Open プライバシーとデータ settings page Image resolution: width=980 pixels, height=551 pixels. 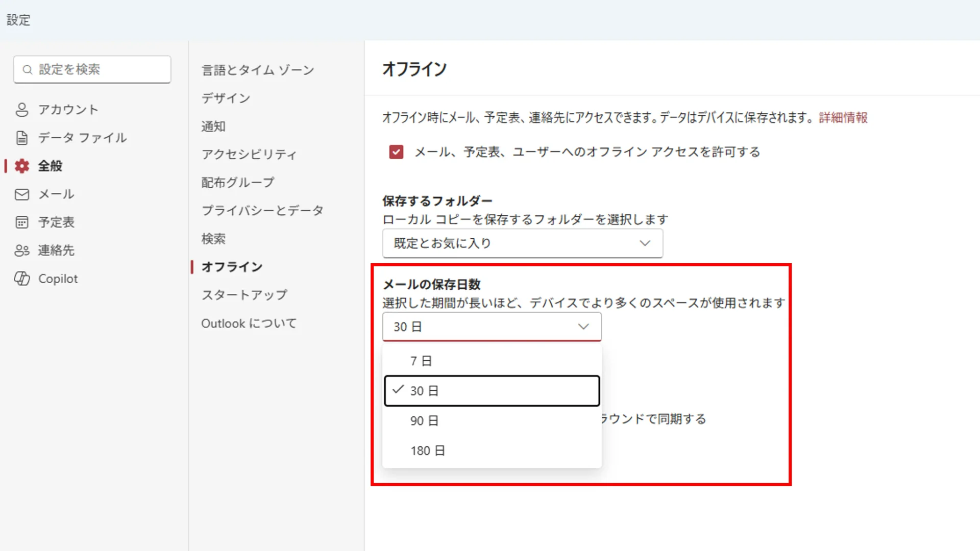point(262,210)
